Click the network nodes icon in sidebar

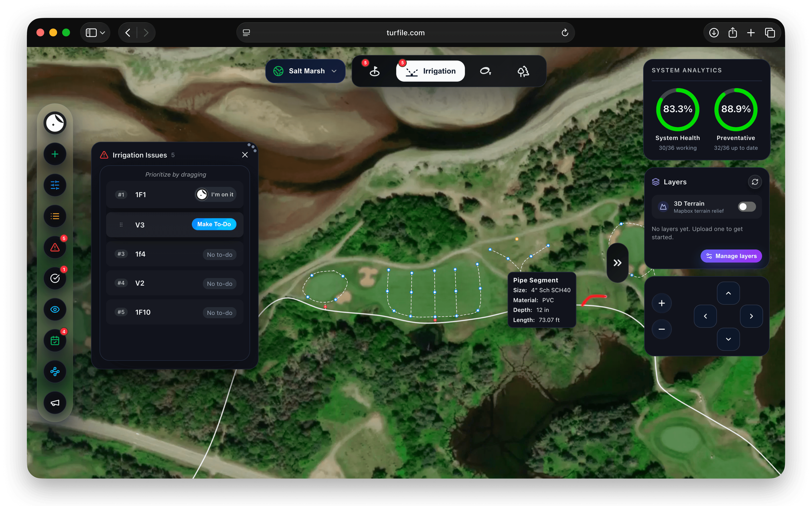(55, 372)
